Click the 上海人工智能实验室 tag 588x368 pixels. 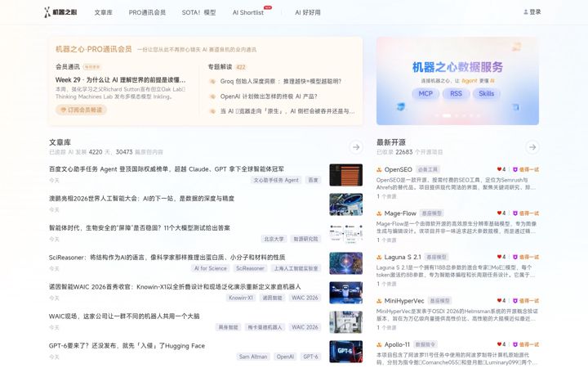coord(296,268)
